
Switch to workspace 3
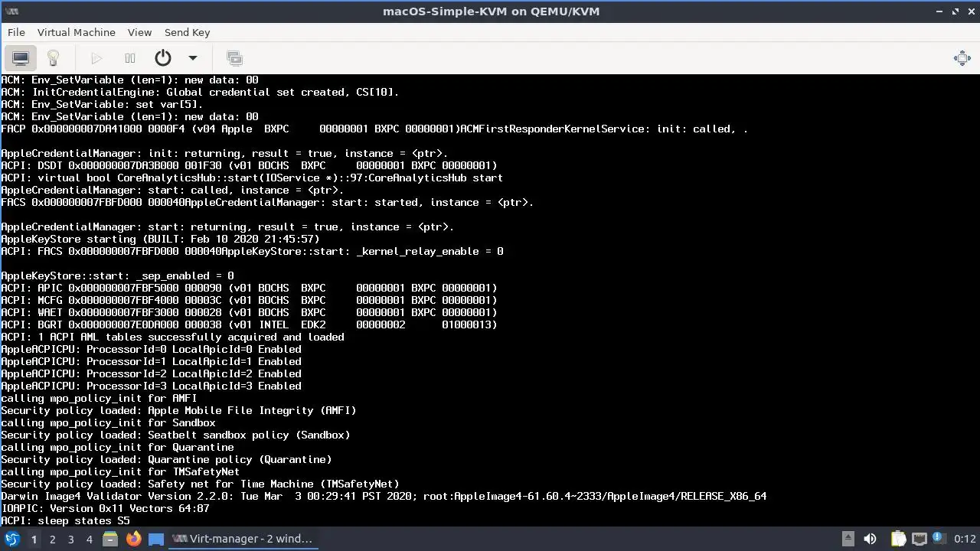pos(70,539)
